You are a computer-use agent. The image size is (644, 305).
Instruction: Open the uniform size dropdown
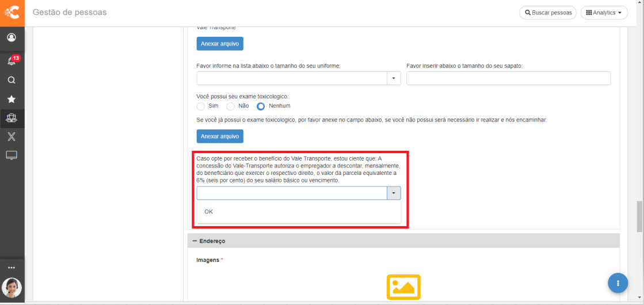point(394,79)
